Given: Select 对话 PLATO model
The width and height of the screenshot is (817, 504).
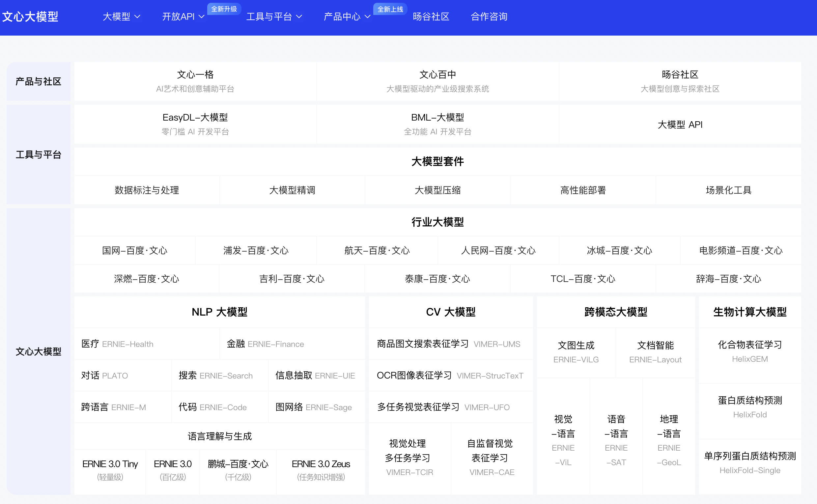Looking at the screenshot, I should pyautogui.click(x=123, y=375).
